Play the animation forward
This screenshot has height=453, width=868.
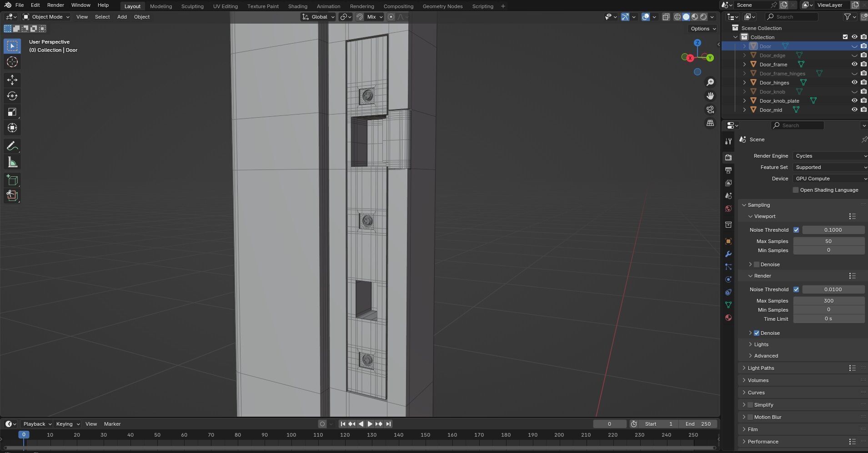click(370, 424)
